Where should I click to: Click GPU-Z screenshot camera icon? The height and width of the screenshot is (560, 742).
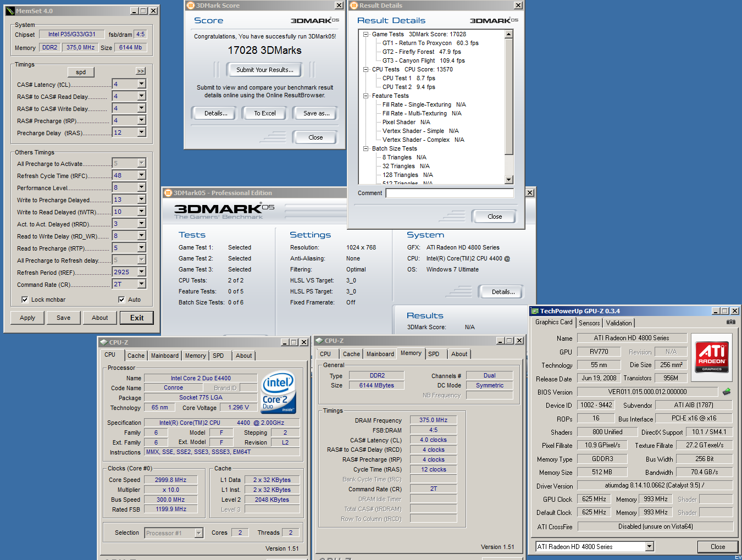pyautogui.click(x=730, y=322)
